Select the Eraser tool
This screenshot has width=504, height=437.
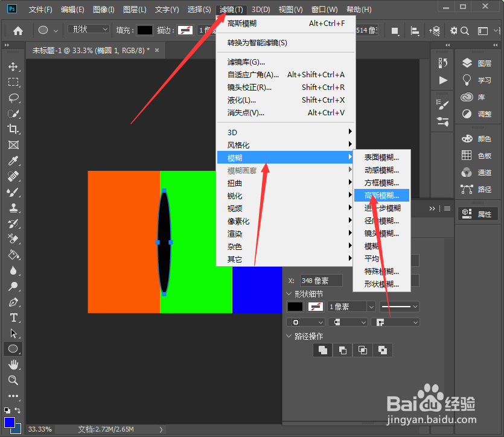[13, 239]
